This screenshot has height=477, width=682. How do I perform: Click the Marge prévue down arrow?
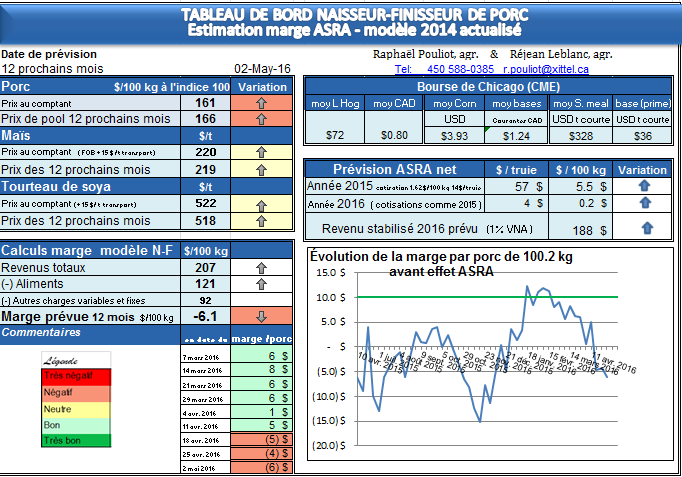tap(262, 316)
